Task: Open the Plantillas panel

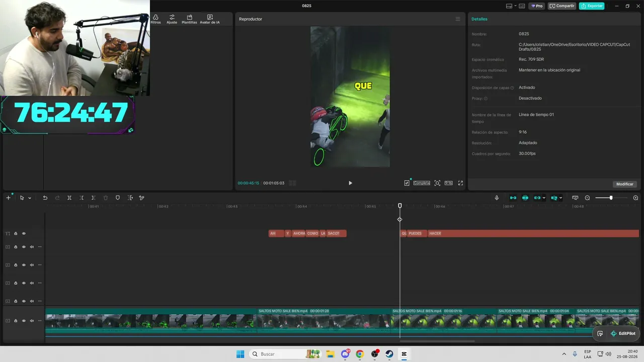Action: (189, 20)
